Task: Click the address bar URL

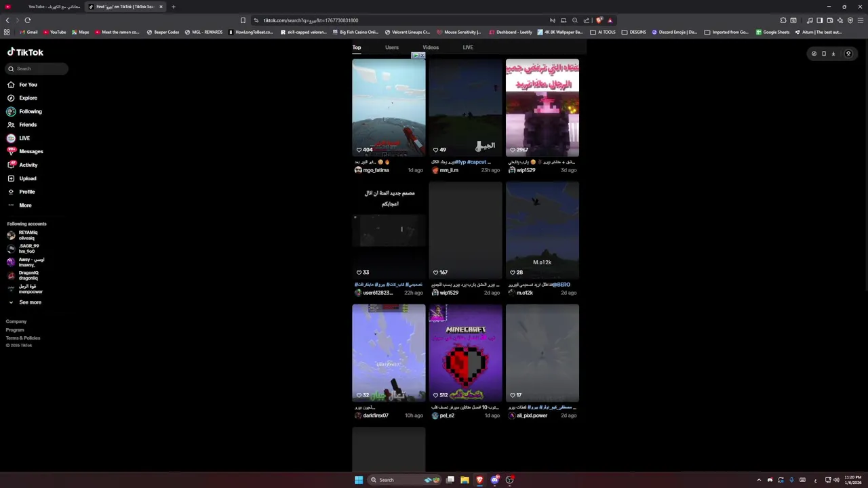Action: (311, 20)
